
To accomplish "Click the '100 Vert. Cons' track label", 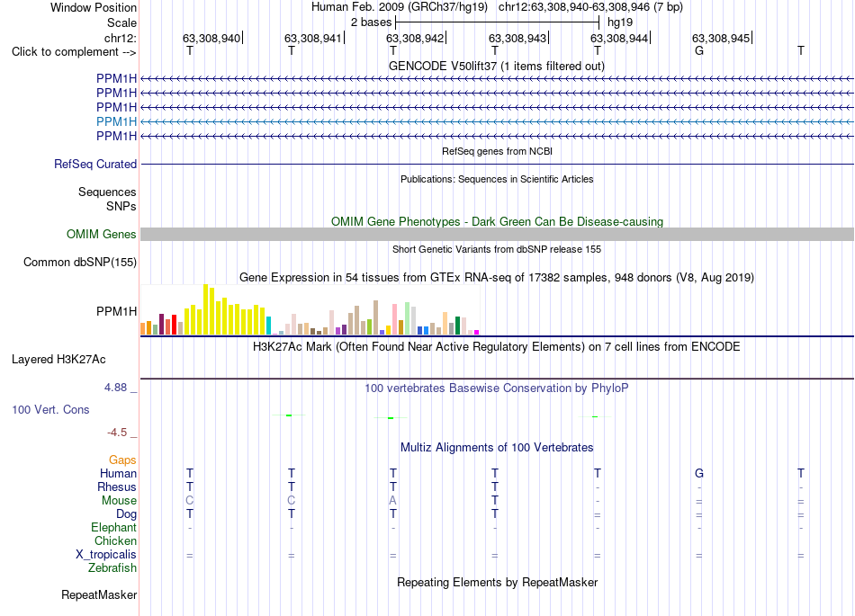I will [50, 409].
